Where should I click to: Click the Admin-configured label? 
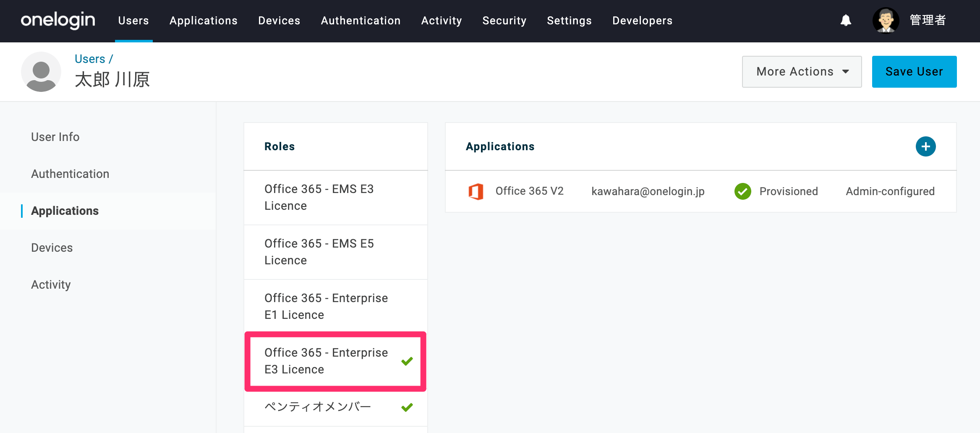coord(890,191)
